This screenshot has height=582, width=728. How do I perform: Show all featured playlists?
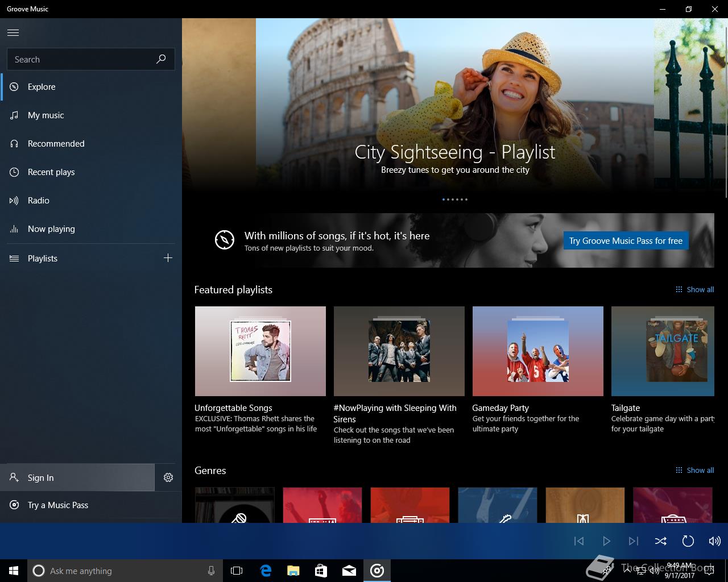pyautogui.click(x=694, y=289)
